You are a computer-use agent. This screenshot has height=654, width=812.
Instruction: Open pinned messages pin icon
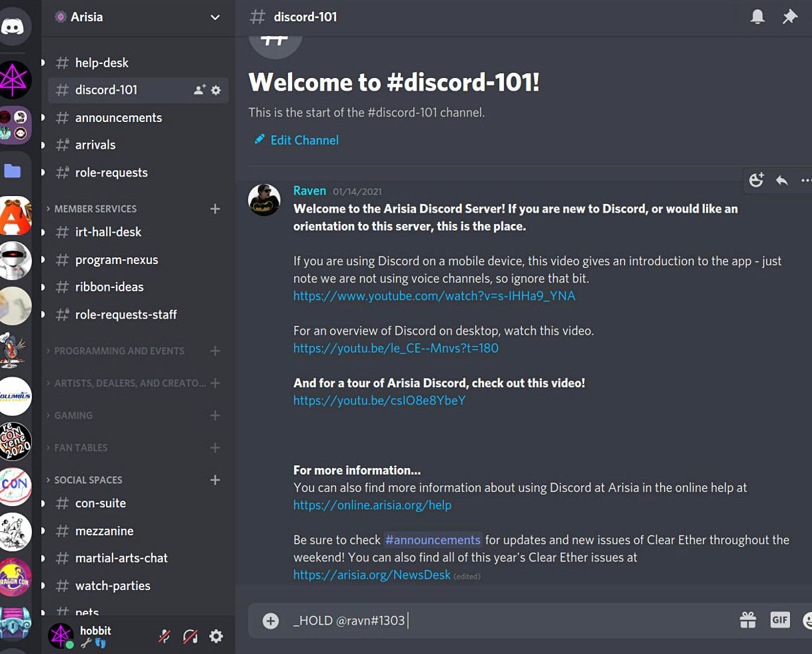[790, 17]
